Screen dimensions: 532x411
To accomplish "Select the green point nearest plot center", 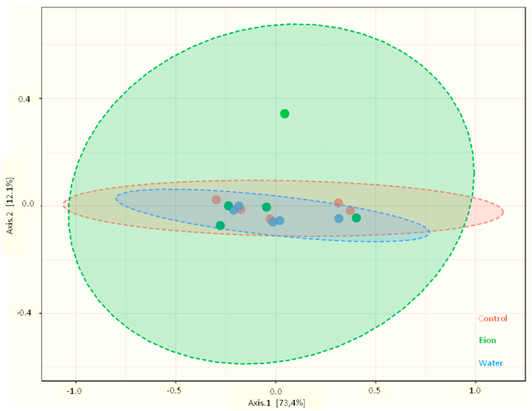I will pos(266,207).
